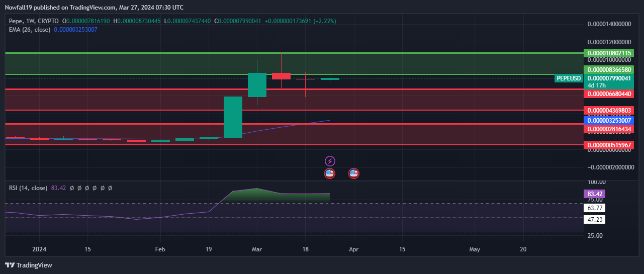Click the Apr date on time axis
The image size is (644, 274).
354,249
